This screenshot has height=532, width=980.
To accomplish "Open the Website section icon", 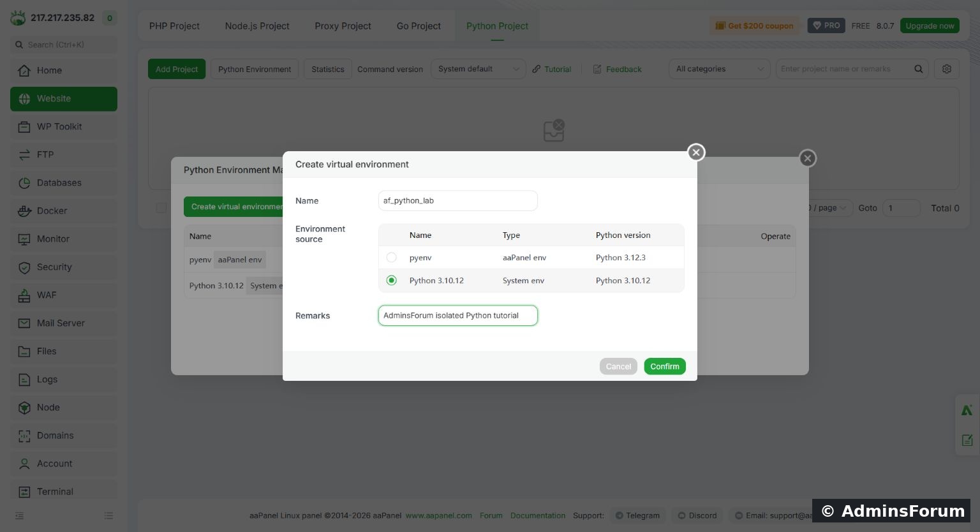I will (x=25, y=99).
